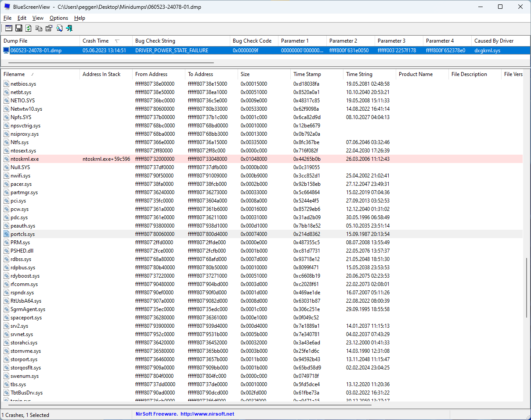Click the lower pane vertical scrollbar thumb

point(526,288)
